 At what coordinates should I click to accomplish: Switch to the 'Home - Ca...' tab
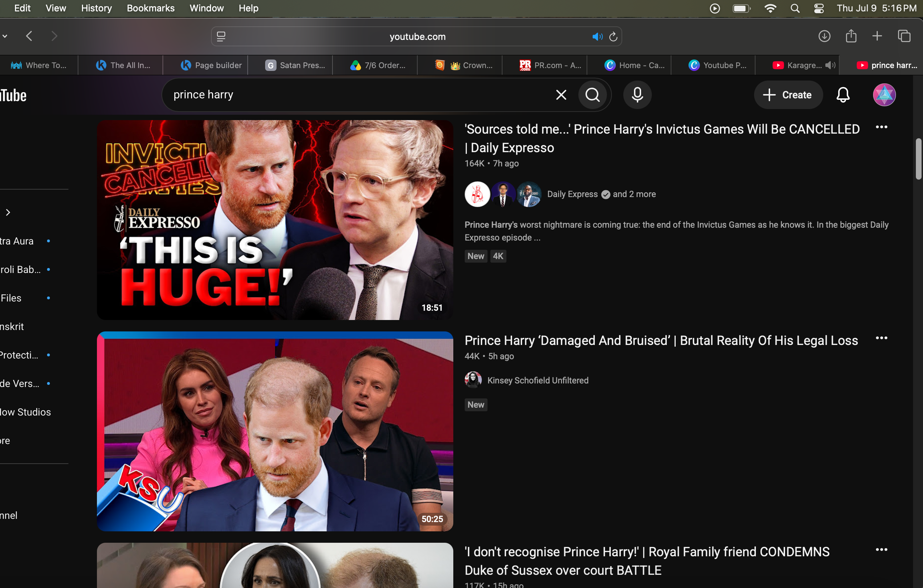tap(629, 65)
